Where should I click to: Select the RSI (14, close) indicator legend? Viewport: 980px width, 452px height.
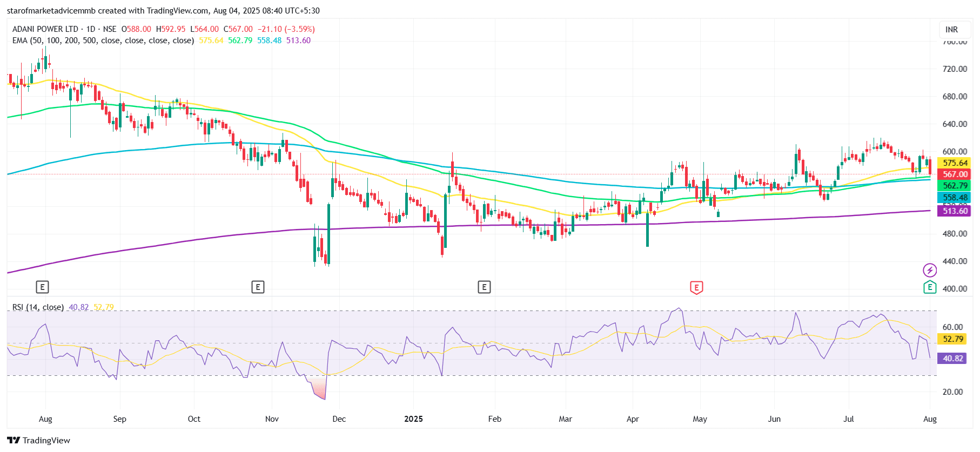(38, 307)
